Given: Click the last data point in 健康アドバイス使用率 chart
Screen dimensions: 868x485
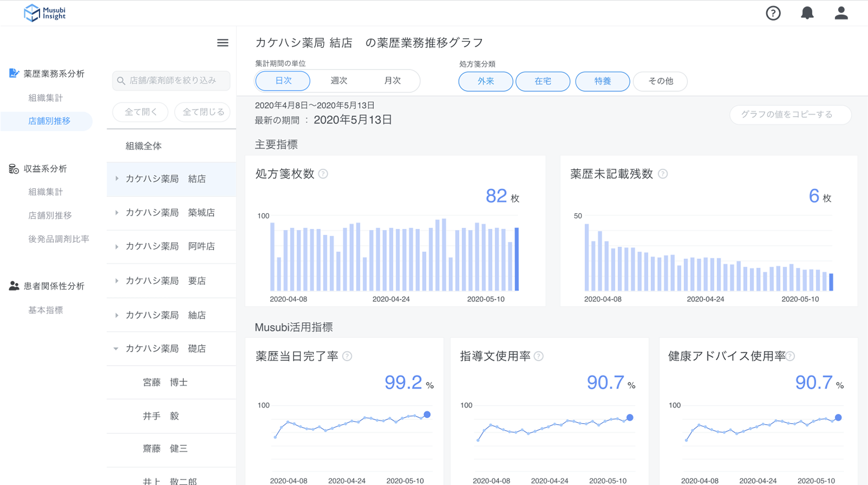Looking at the screenshot, I should click(838, 418).
